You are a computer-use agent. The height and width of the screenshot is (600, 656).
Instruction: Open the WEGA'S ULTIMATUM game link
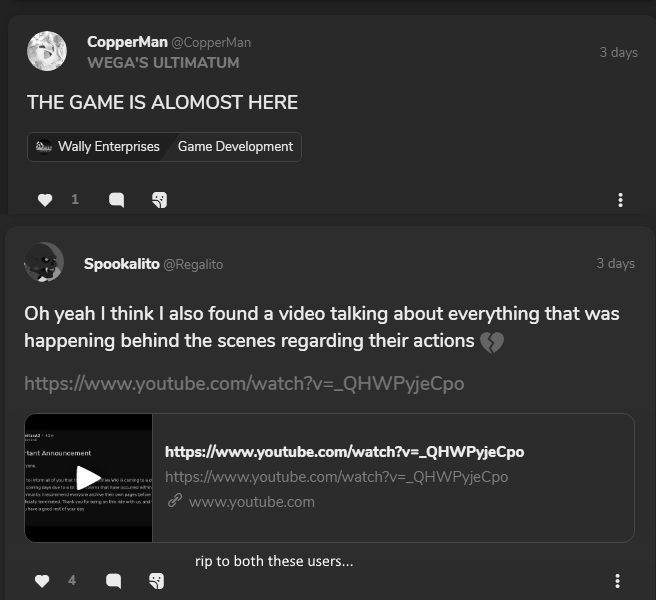click(163, 63)
